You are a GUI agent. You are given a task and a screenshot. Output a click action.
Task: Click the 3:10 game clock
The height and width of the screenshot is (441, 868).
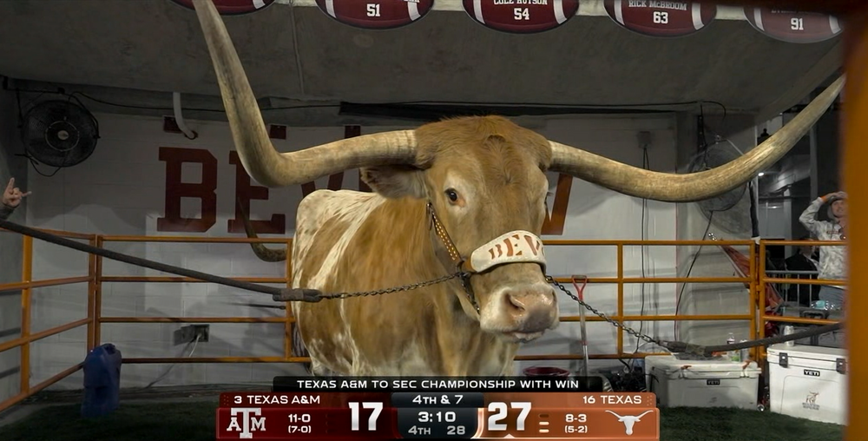[x=437, y=417]
